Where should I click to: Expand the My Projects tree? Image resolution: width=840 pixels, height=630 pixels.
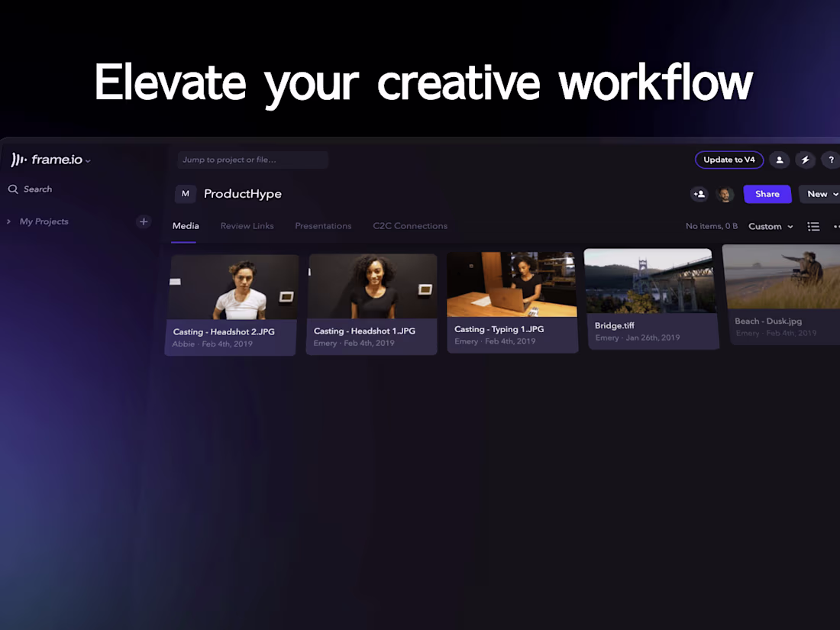(8, 221)
